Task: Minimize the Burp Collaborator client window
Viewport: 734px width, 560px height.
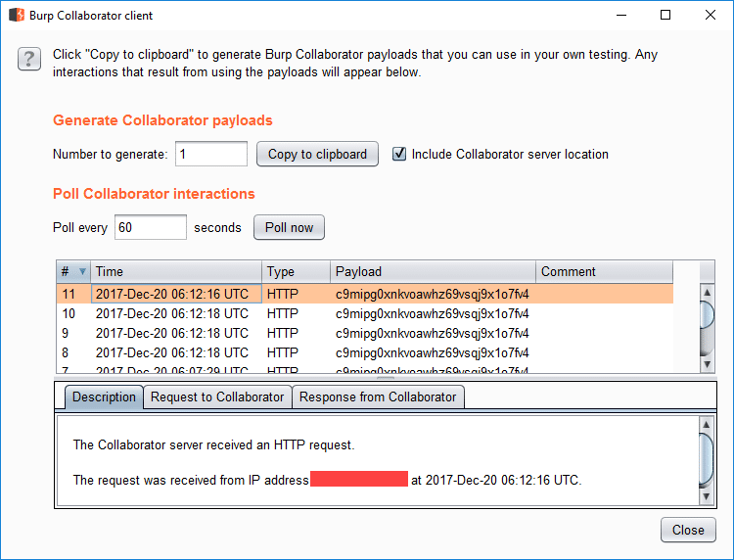Action: (x=621, y=15)
